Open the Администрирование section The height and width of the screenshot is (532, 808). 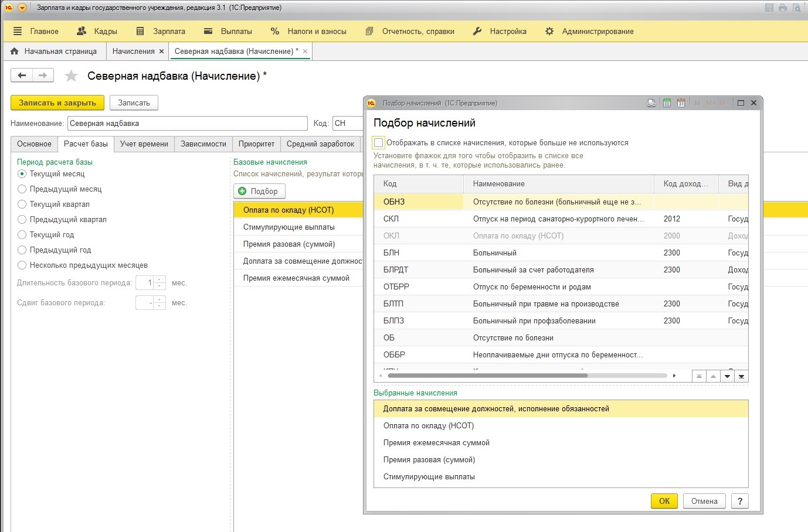point(590,32)
